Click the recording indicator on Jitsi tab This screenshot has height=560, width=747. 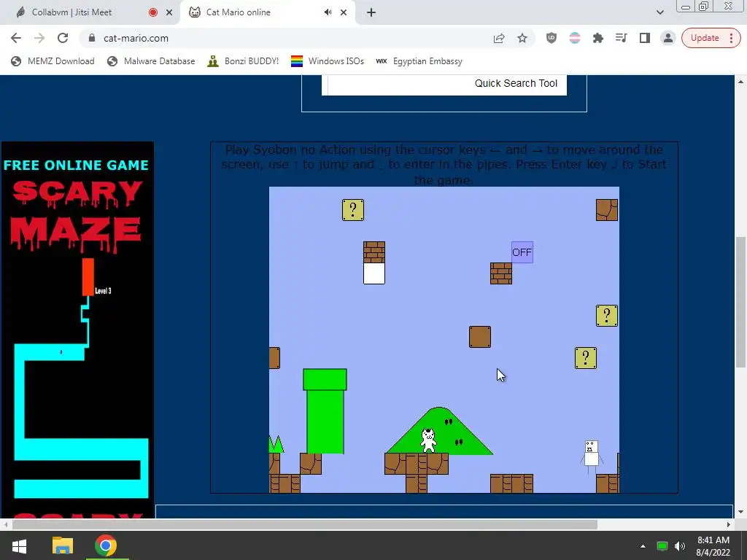(x=153, y=12)
